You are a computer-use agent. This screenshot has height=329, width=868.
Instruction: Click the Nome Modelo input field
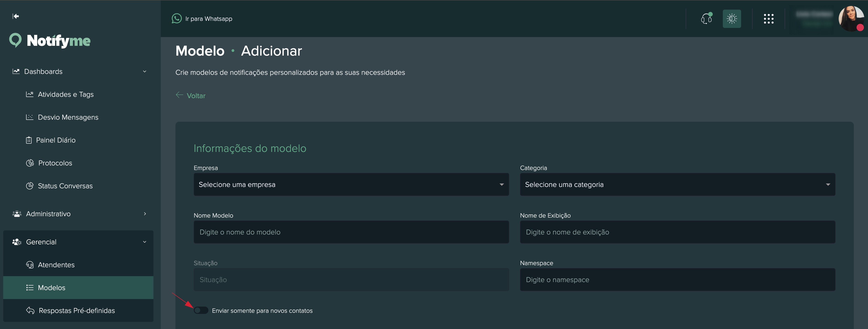point(351,232)
